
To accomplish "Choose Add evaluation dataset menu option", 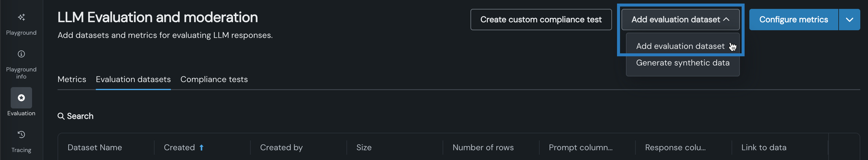I will click(x=680, y=46).
